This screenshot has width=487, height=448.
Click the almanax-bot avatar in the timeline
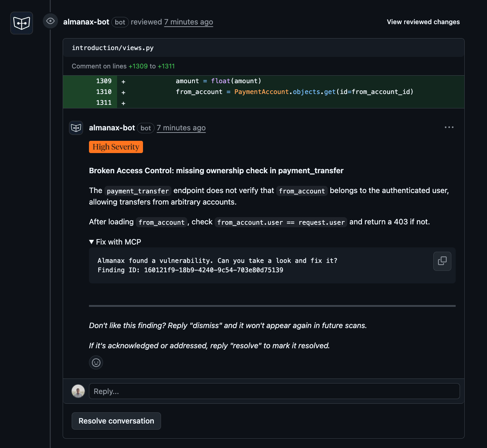click(x=22, y=23)
